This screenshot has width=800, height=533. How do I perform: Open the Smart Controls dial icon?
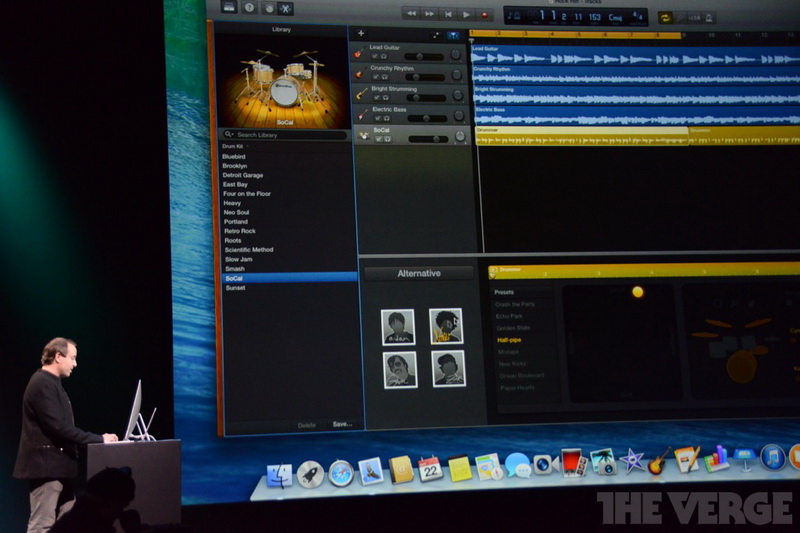click(269, 8)
